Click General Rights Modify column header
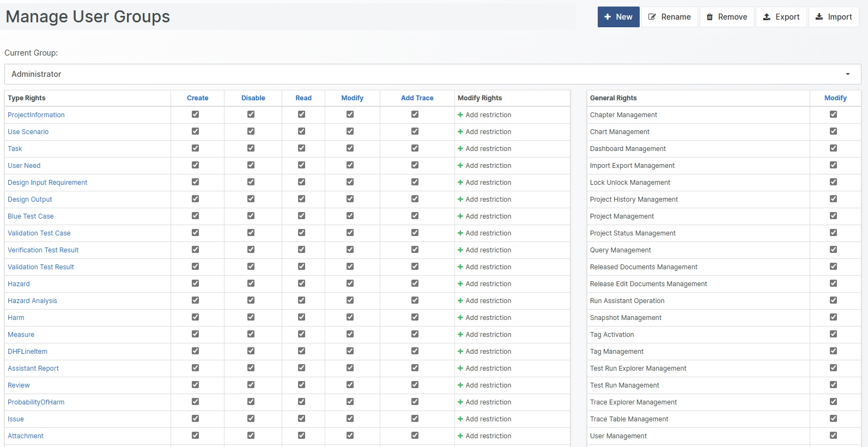The height and width of the screenshot is (447, 868). tap(835, 98)
